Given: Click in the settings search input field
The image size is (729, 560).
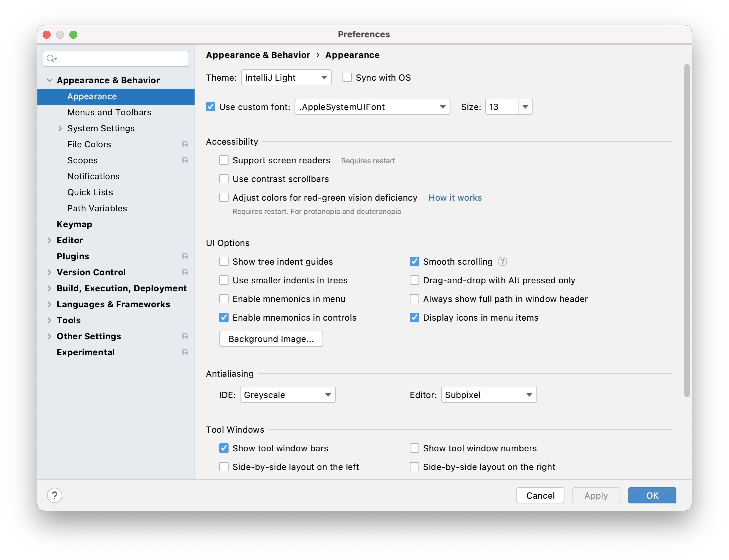Looking at the screenshot, I should [122, 59].
